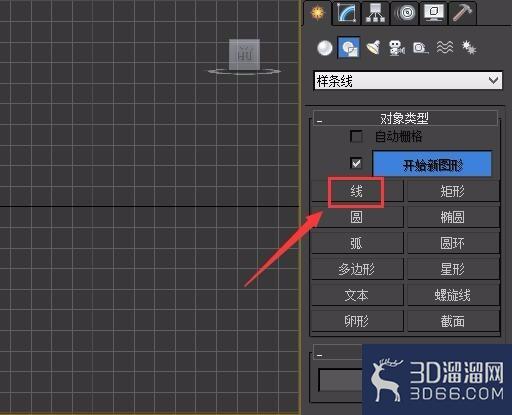Open the Utilities hammer tab
512x415 pixels.
[462, 13]
